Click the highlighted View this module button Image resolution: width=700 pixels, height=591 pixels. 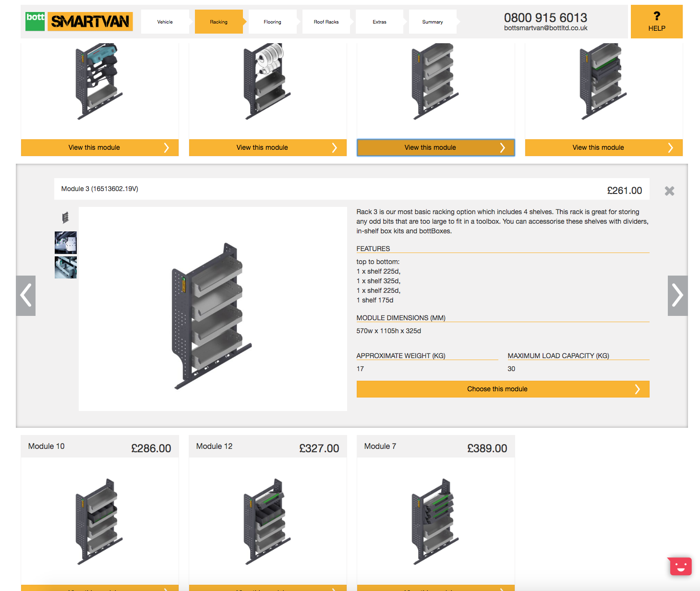pyautogui.click(x=435, y=147)
